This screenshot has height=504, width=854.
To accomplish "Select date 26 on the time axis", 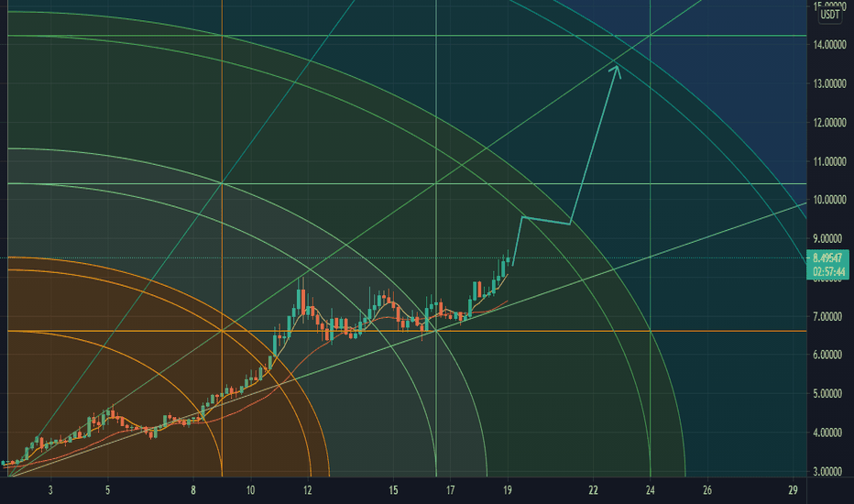I will [707, 490].
